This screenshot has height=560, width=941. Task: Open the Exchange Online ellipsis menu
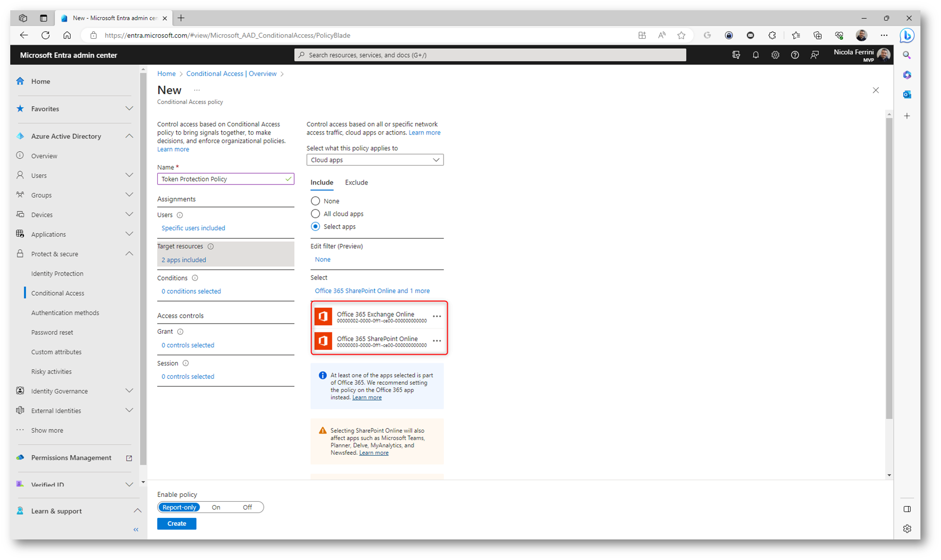437,316
